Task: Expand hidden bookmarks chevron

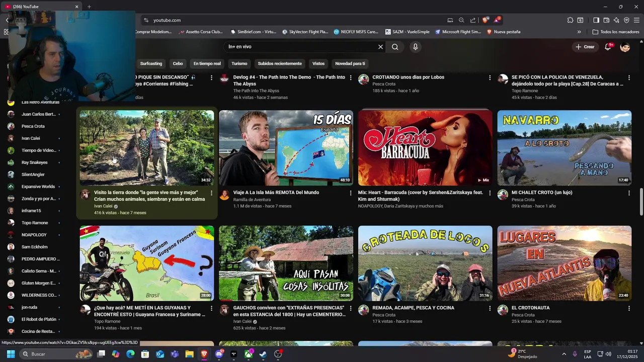Action: 579,32
